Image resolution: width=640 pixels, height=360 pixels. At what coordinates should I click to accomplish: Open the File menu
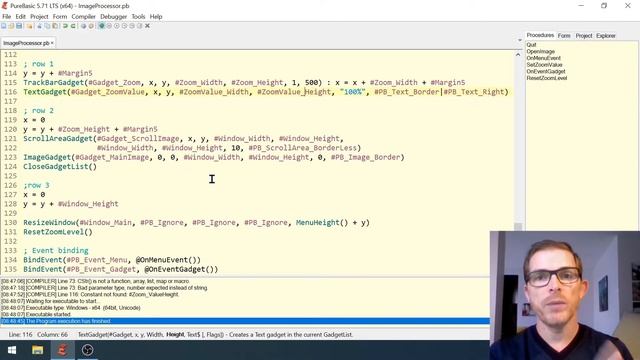point(7,17)
